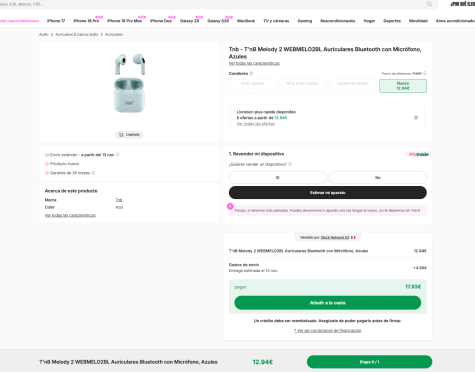The height and width of the screenshot is (372, 475).
Task: Open 'Ver las condiciones de financiación' link
Action: point(328,331)
